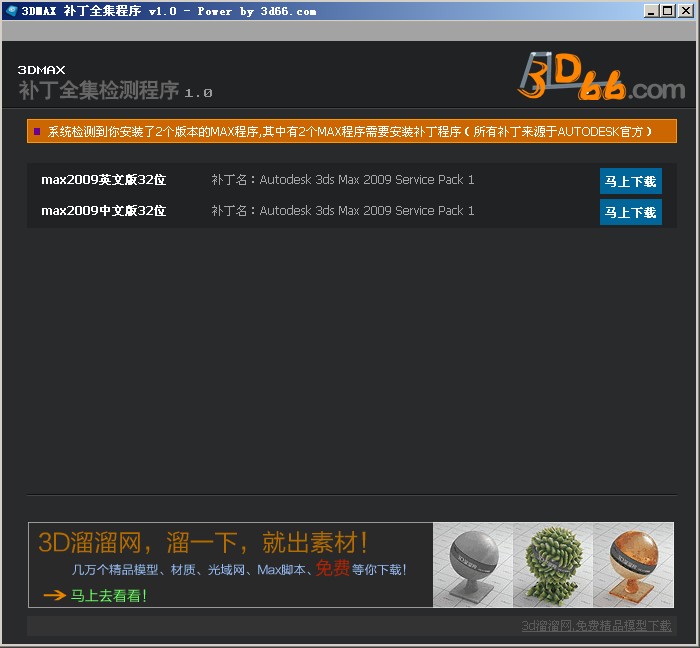The width and height of the screenshot is (700, 648).
Task: Click the 马上去看看! link in banner
Action: [108, 595]
